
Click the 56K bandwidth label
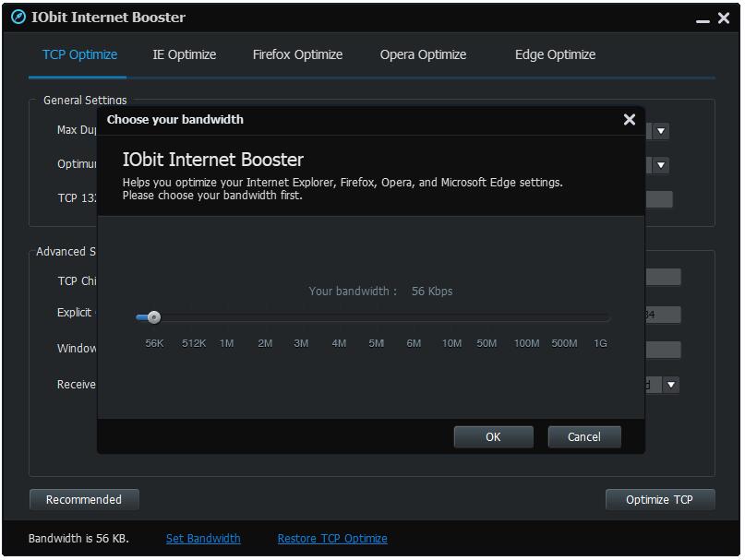click(x=154, y=343)
